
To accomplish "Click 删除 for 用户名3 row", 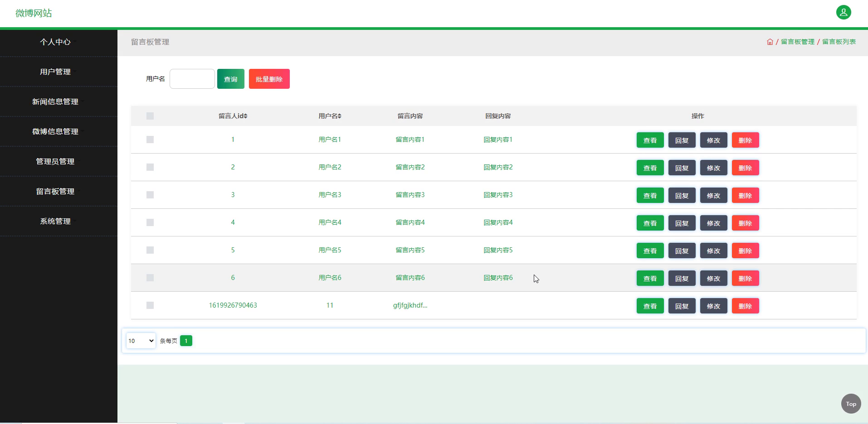I will [746, 195].
